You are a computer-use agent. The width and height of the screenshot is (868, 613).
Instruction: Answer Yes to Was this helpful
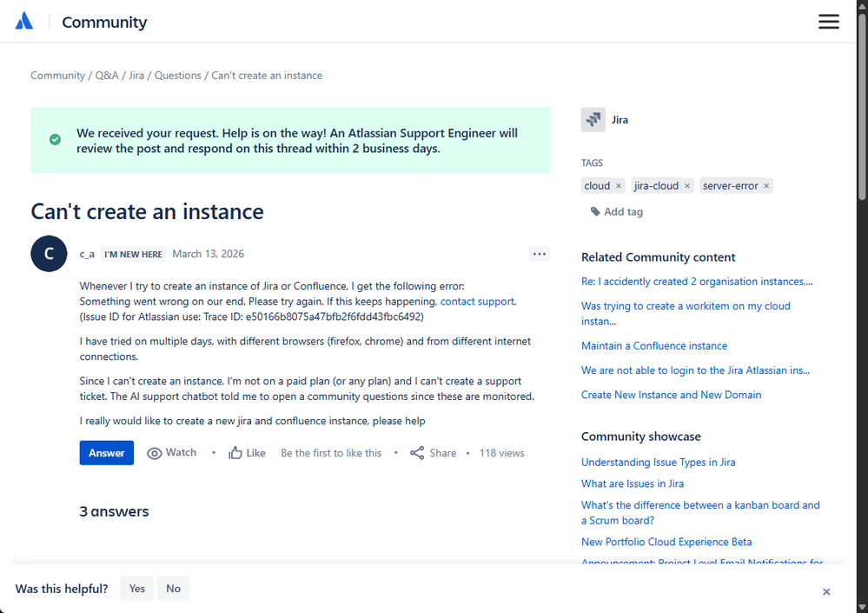[x=136, y=588]
